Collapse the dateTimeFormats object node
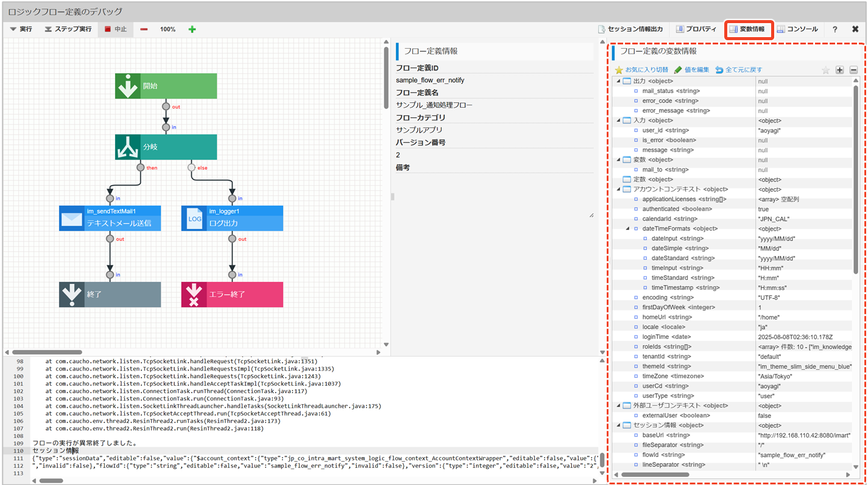This screenshot has width=868, height=485. coord(628,229)
